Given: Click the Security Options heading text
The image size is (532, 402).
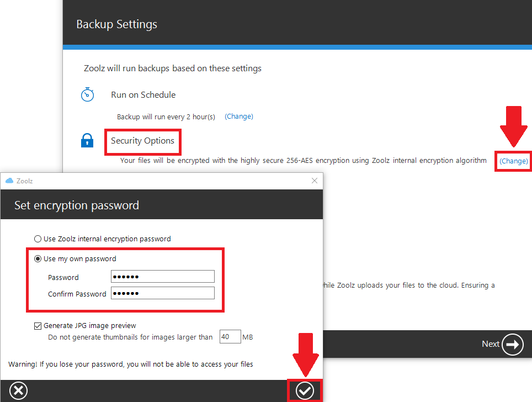Looking at the screenshot, I should (x=142, y=141).
